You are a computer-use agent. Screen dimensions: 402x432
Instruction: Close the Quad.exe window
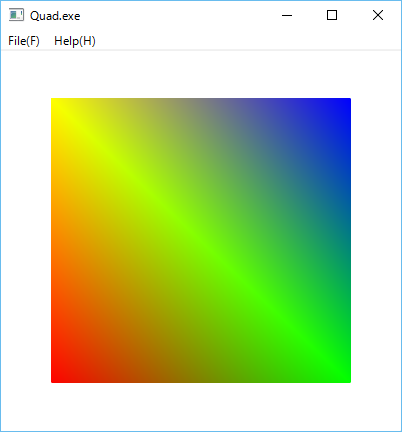point(378,15)
